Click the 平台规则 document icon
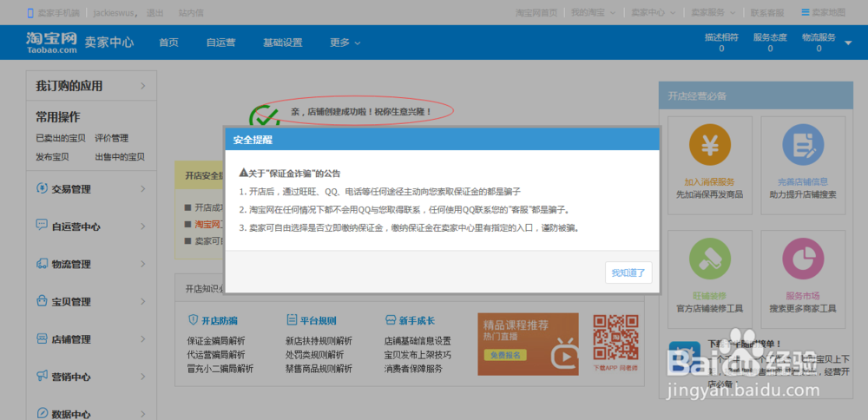Screen dimensions: 868x420 pyautogui.click(x=291, y=320)
